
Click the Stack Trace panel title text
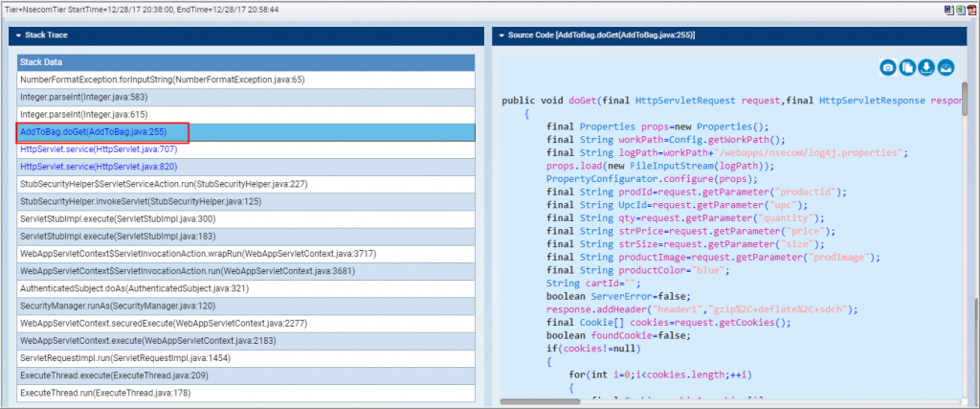pos(46,35)
